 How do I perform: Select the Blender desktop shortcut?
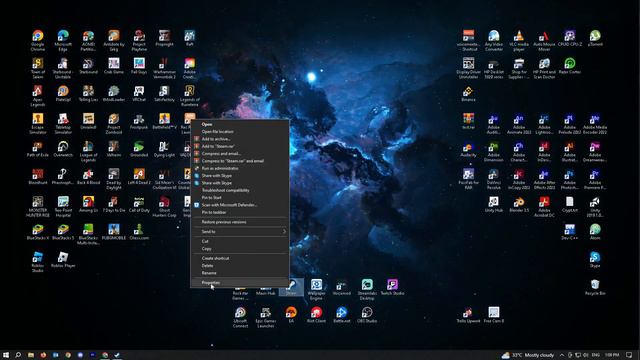[519, 204]
